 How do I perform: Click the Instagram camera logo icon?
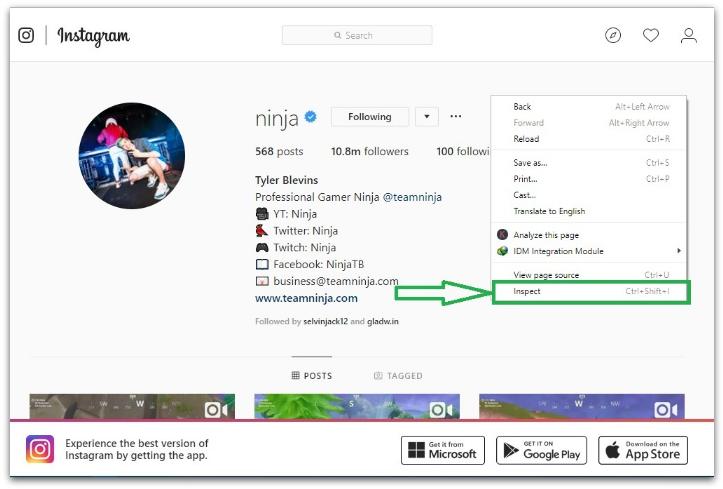[26, 35]
